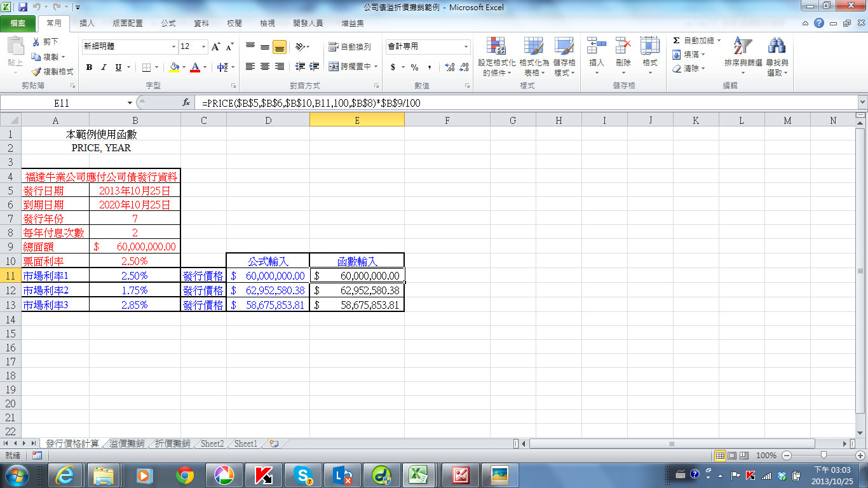This screenshot has height=488, width=868.
Task: Open format as table 格式化為表格 menu
Action: pyautogui.click(x=534, y=57)
